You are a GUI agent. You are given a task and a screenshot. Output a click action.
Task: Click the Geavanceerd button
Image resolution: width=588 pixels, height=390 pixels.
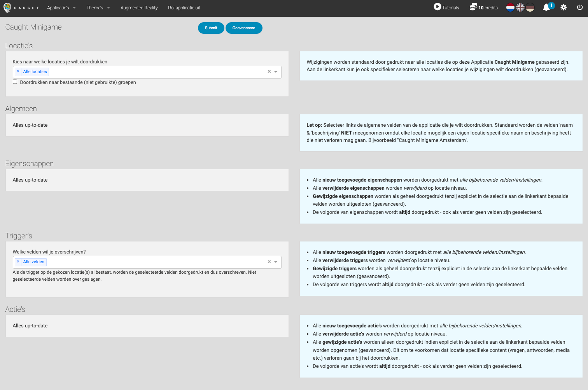244,28
